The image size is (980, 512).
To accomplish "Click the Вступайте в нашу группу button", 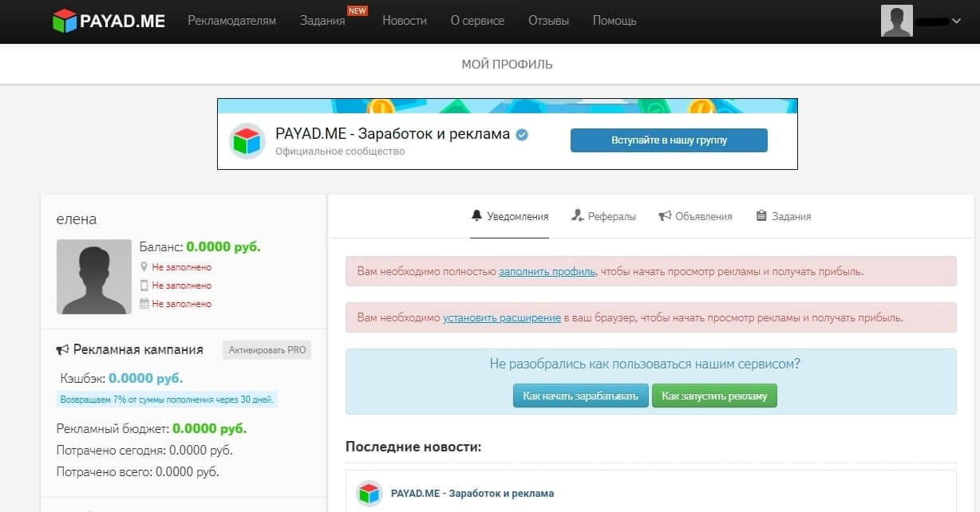I will pyautogui.click(x=669, y=140).
